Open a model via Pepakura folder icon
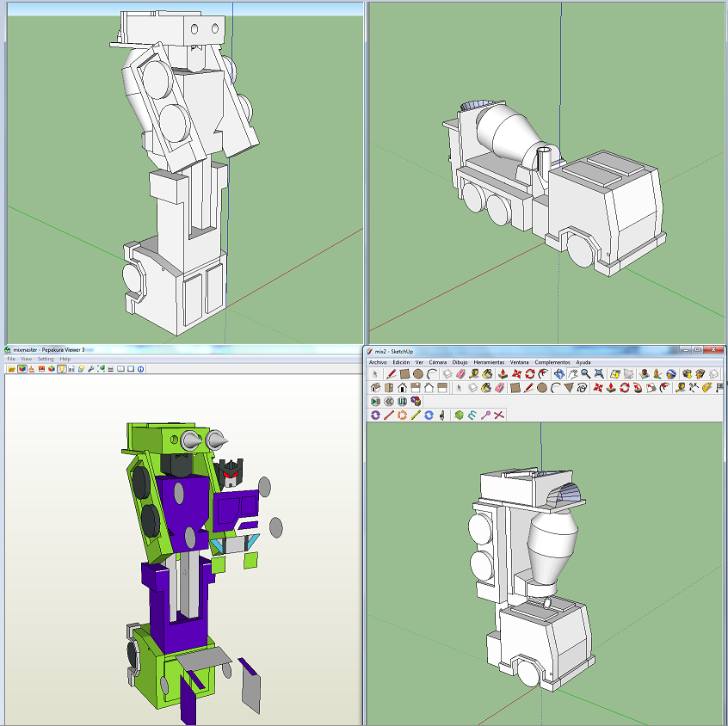Viewport: 728px width, 726px height. [12, 372]
